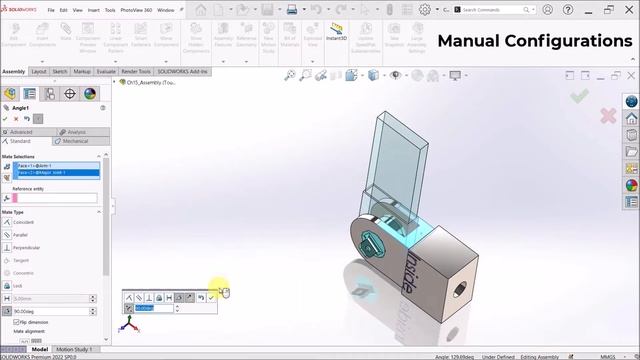
Task: Open the Tools menu
Action: [x=110, y=10]
